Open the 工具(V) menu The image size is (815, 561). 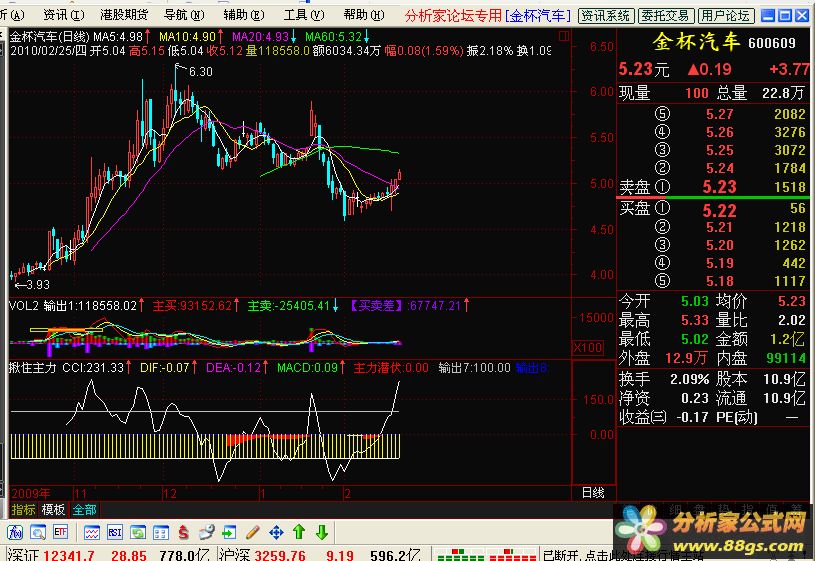pos(304,15)
